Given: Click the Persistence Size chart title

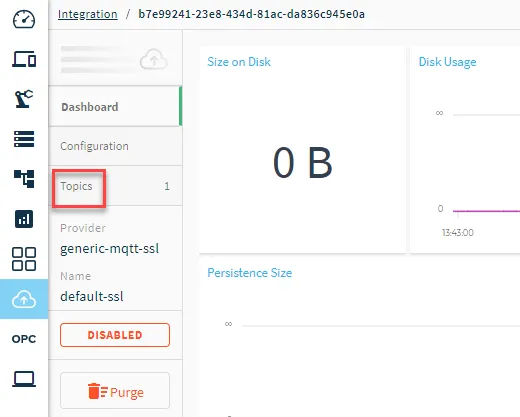Looking at the screenshot, I should (x=250, y=273).
